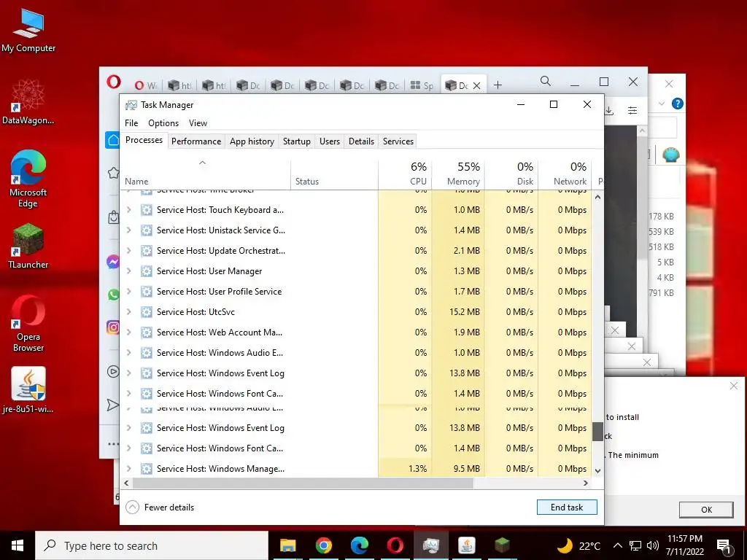Viewport: 747px width, 560px height.
Task: Open the Windows Start menu
Action: [x=18, y=545]
